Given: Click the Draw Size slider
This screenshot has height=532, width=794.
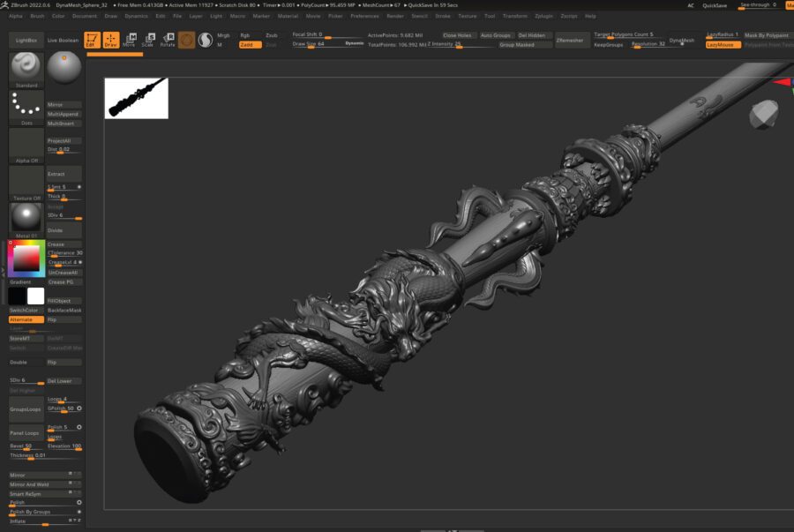Looking at the screenshot, I should click(x=310, y=44).
